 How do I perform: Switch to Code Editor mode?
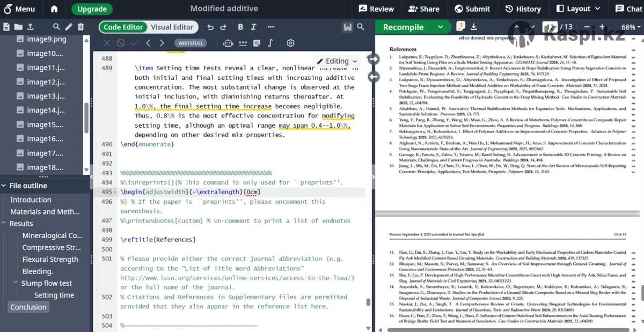[123, 27]
